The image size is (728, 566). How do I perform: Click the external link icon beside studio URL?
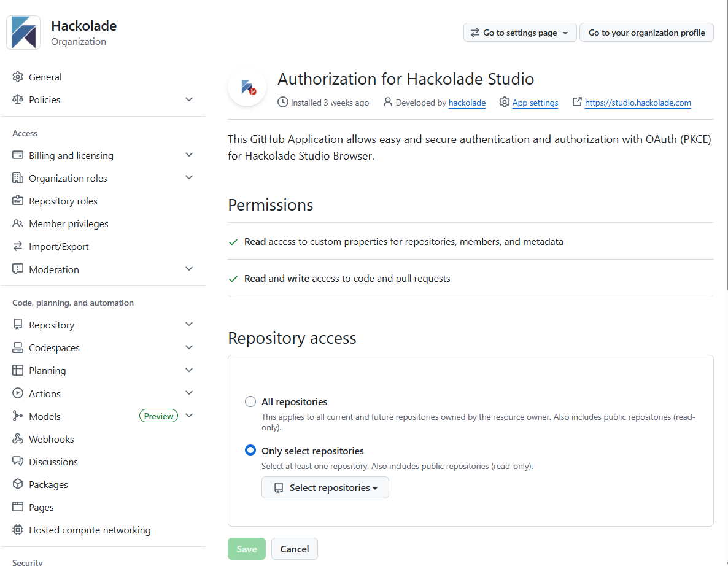click(577, 102)
